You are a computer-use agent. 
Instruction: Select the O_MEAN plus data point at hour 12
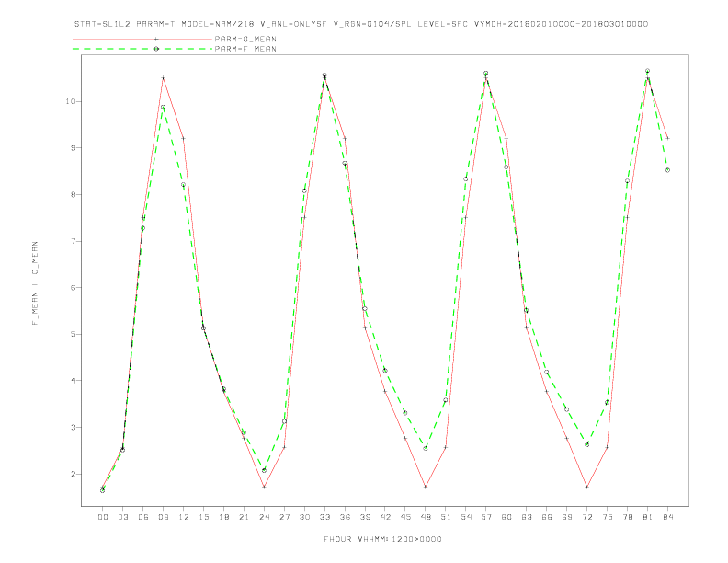pos(184,138)
